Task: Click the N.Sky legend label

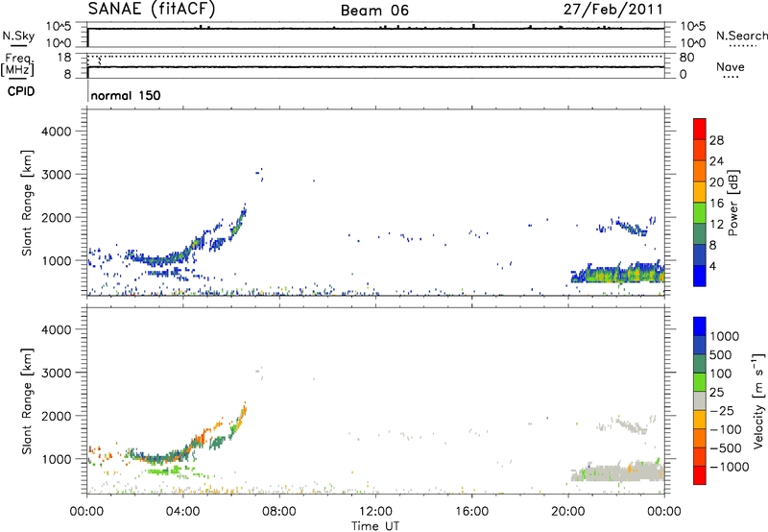Action: click(x=18, y=36)
